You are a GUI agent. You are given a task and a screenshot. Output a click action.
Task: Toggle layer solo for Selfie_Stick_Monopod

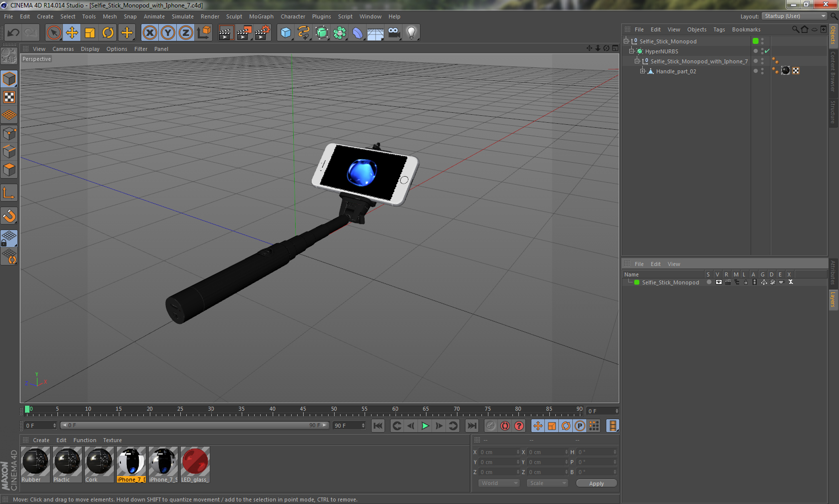709,282
